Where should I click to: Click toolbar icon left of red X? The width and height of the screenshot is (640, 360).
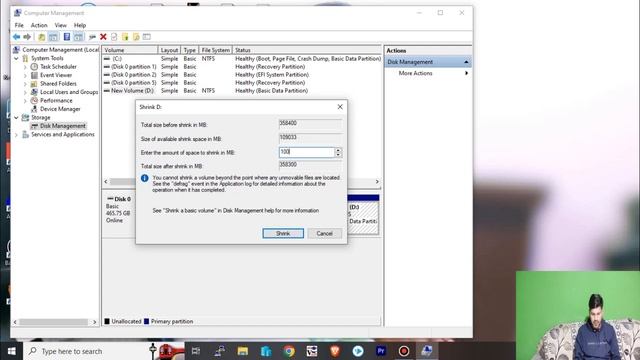[x=92, y=37]
